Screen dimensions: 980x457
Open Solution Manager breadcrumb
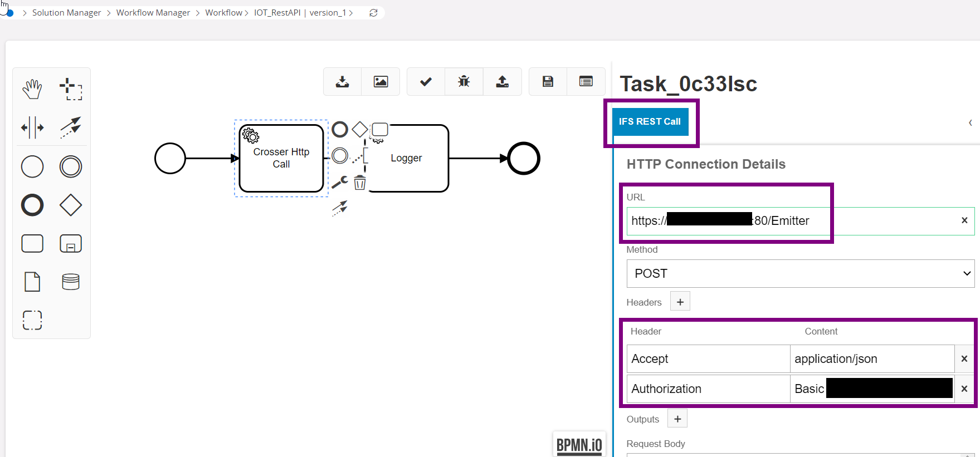pyautogui.click(x=67, y=13)
